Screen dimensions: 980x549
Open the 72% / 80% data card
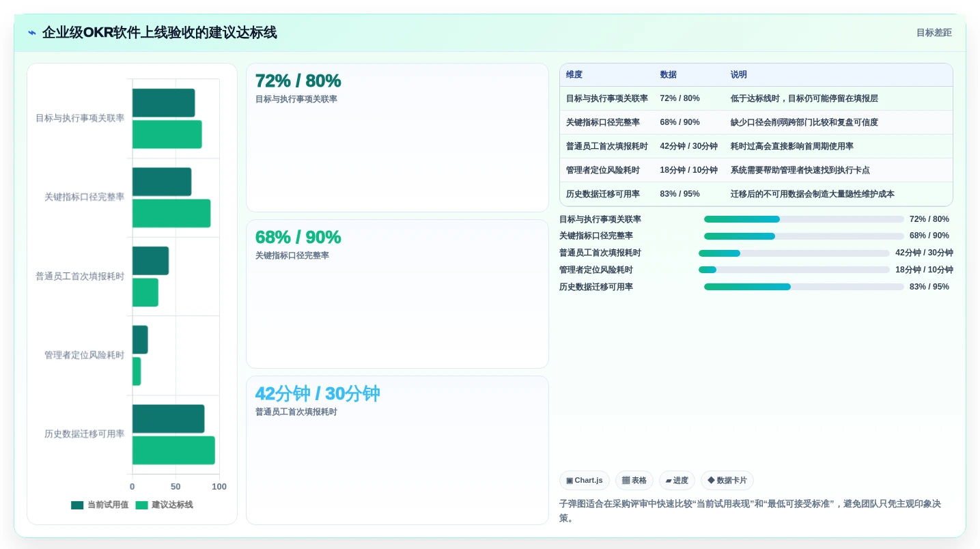point(397,138)
